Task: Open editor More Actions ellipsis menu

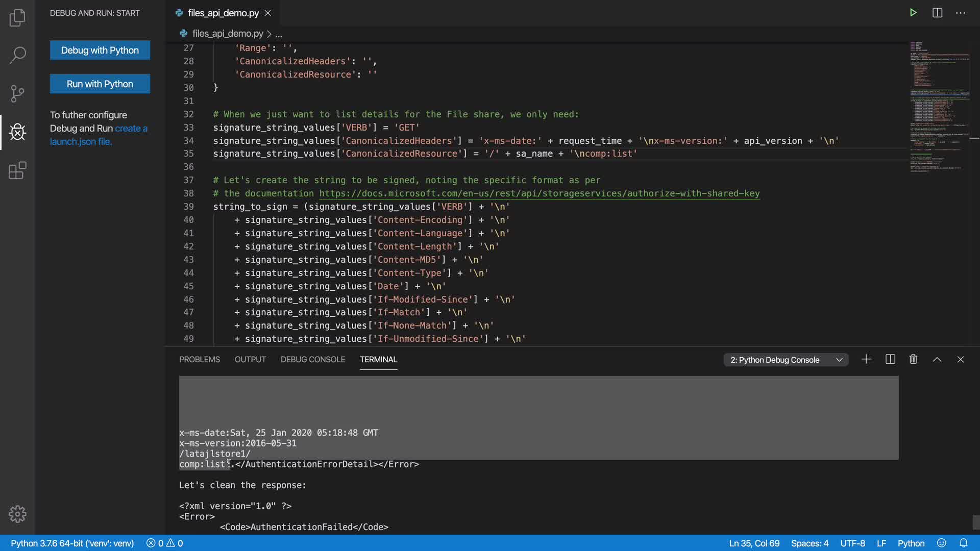Action: 961,13
